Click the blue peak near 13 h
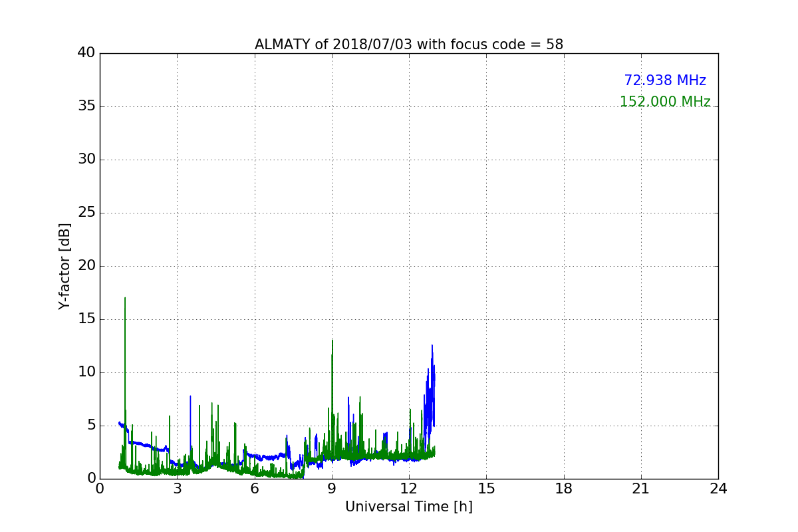This screenshot has width=798, height=532. (x=432, y=346)
